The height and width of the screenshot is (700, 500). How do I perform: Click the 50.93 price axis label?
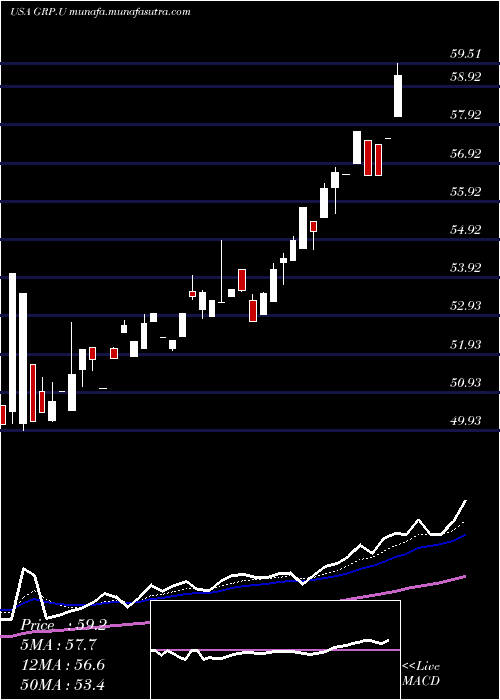[x=466, y=383]
